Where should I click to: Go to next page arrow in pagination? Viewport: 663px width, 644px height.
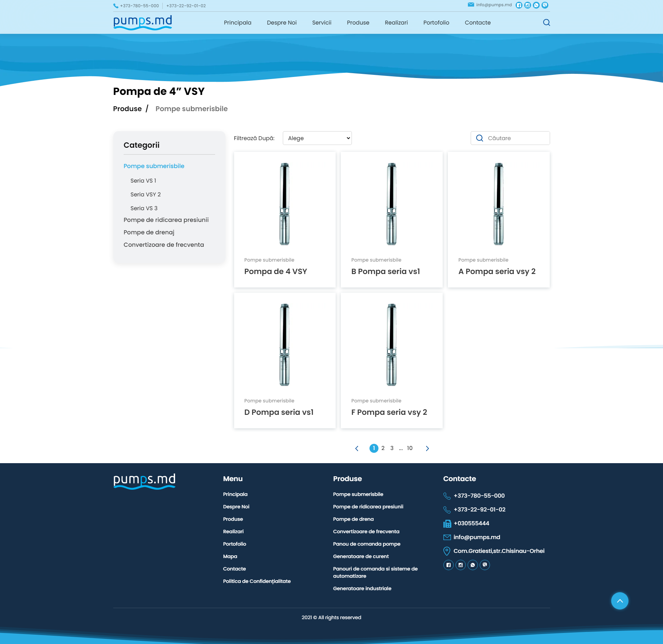pyautogui.click(x=427, y=448)
